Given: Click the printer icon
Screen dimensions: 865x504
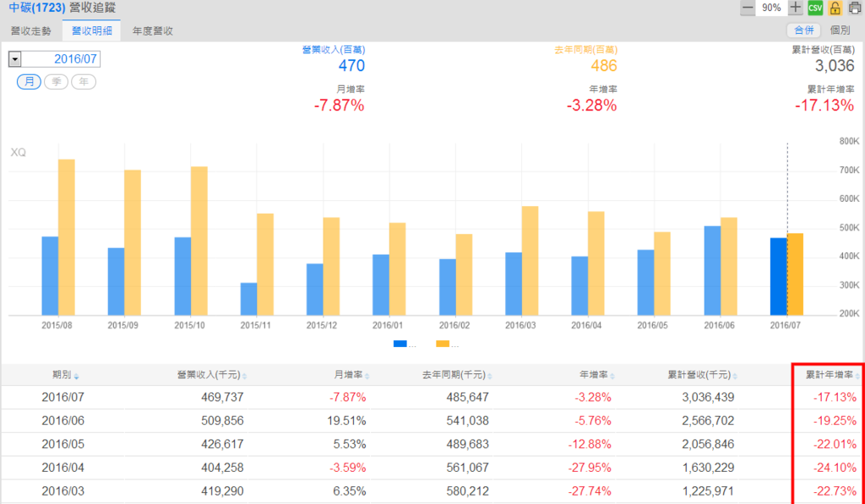Looking at the screenshot, I should pyautogui.click(x=855, y=8).
